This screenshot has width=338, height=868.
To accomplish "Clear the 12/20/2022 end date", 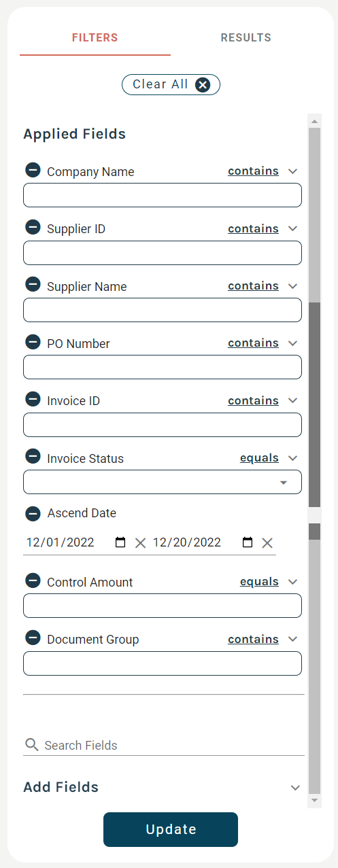I will [267, 542].
